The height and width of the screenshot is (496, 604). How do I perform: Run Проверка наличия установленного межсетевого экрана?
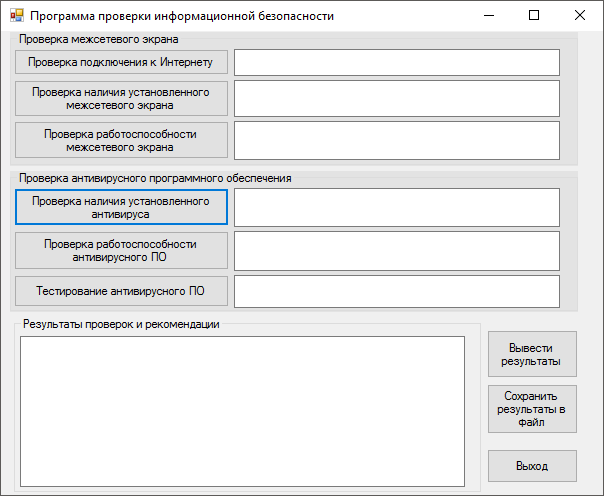tap(121, 98)
